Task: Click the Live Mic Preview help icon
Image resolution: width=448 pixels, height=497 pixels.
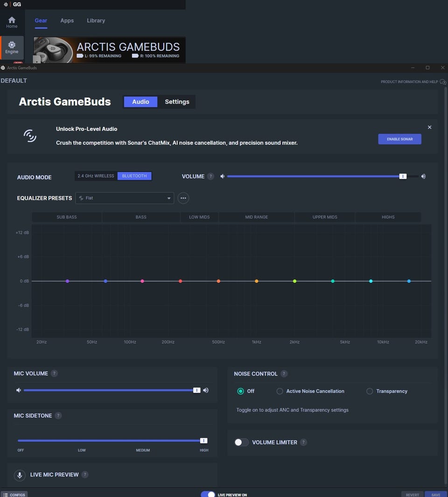Action: click(x=85, y=475)
